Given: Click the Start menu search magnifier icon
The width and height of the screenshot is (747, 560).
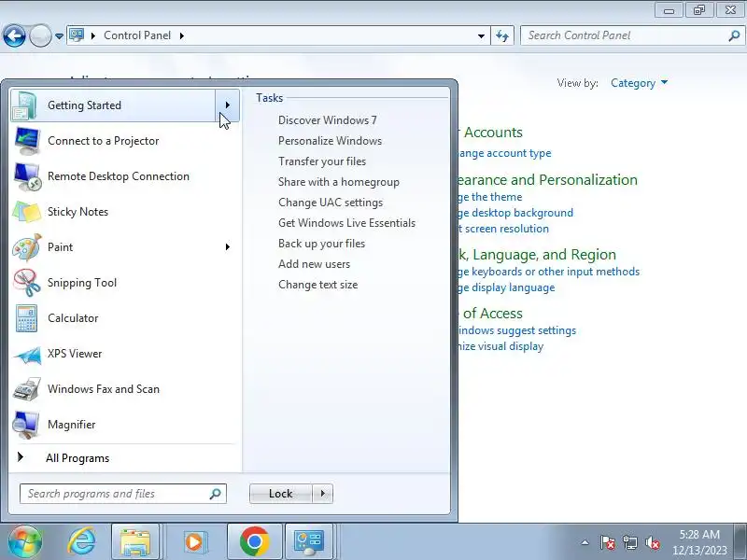Looking at the screenshot, I should point(216,494).
